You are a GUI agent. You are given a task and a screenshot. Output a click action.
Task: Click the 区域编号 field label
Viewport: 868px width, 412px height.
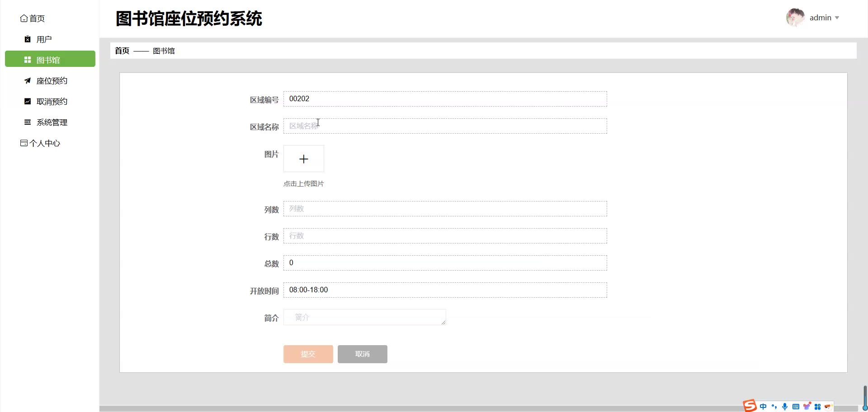point(264,100)
